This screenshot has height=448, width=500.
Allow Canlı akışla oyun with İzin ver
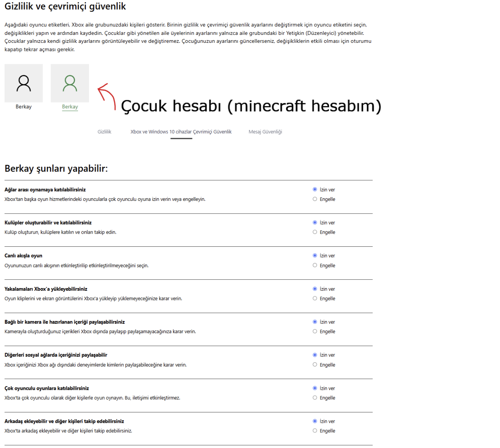315,256
